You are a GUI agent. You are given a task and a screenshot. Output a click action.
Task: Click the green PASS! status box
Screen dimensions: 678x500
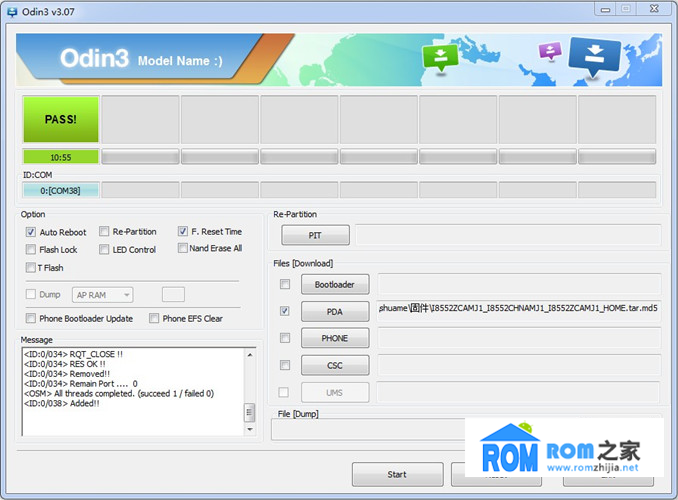click(x=61, y=119)
